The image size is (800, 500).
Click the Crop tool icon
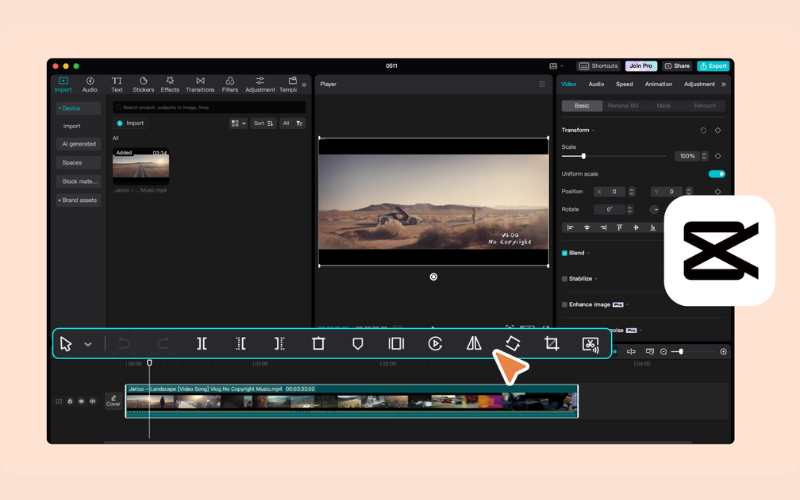click(x=552, y=343)
